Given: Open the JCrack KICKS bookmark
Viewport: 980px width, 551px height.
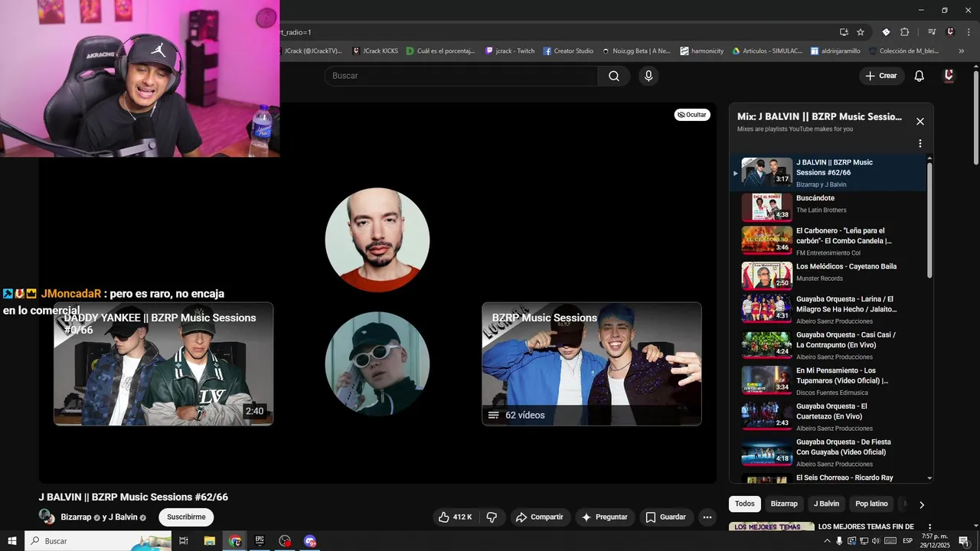Looking at the screenshot, I should pyautogui.click(x=375, y=51).
